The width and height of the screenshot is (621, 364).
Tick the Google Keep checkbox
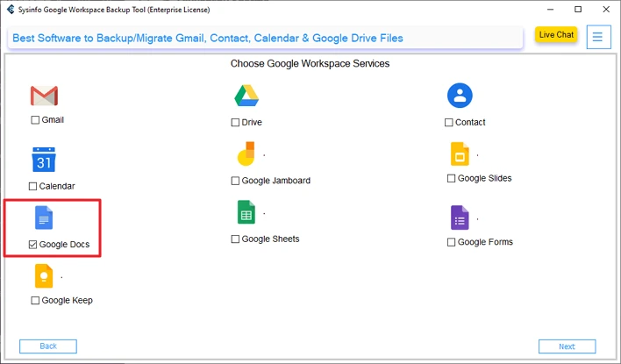35,301
